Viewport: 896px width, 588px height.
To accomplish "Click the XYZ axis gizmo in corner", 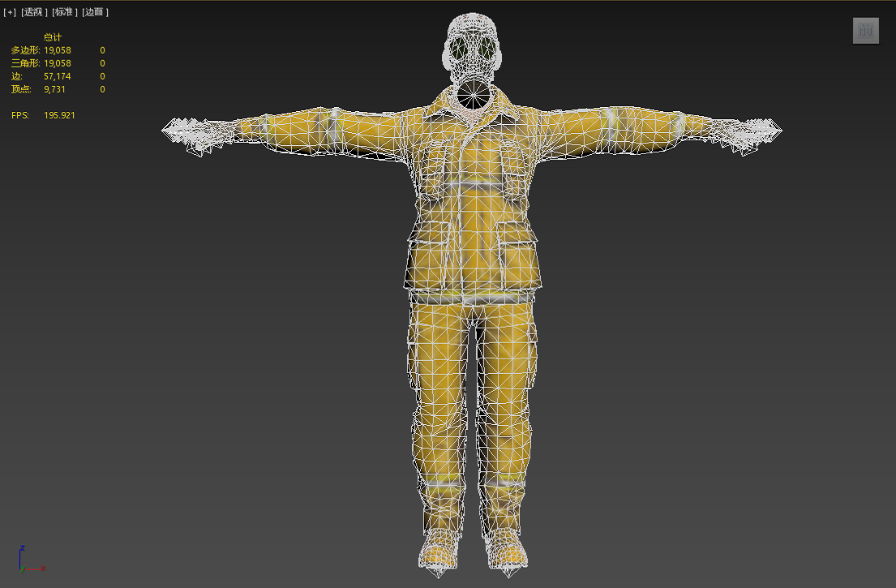I will pos(25,560).
